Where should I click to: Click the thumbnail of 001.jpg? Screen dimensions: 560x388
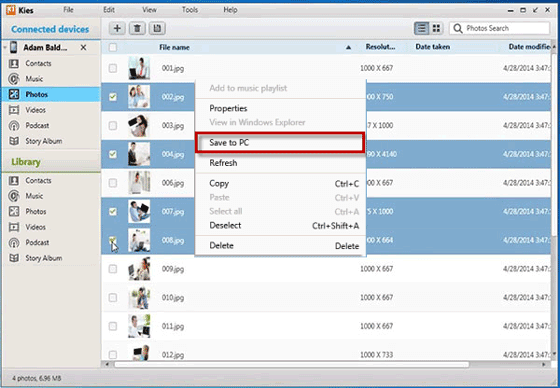(139, 68)
